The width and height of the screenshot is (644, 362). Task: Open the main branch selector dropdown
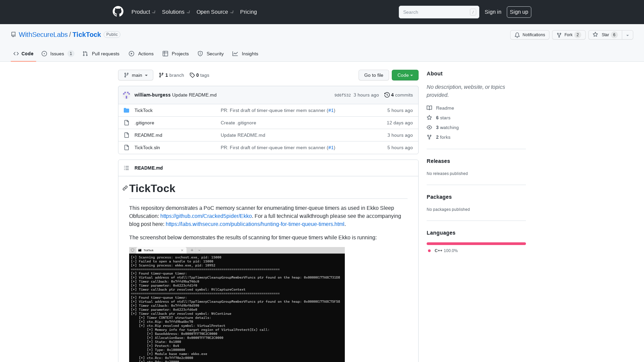[136, 75]
